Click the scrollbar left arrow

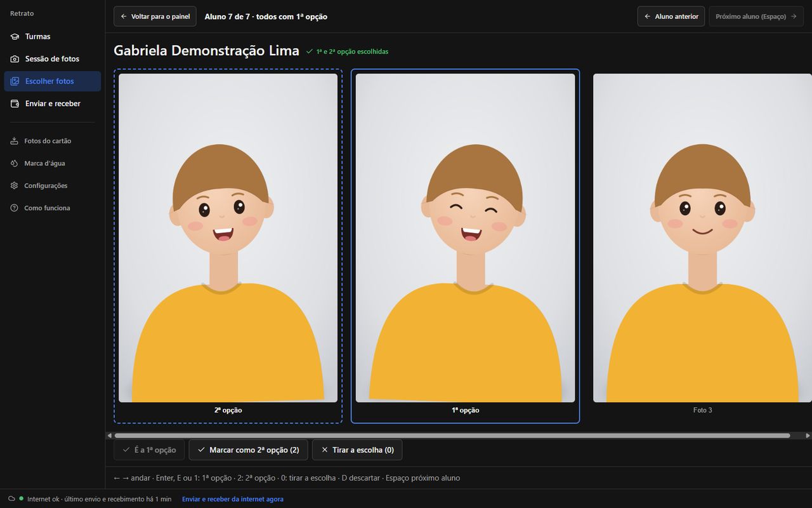point(110,436)
